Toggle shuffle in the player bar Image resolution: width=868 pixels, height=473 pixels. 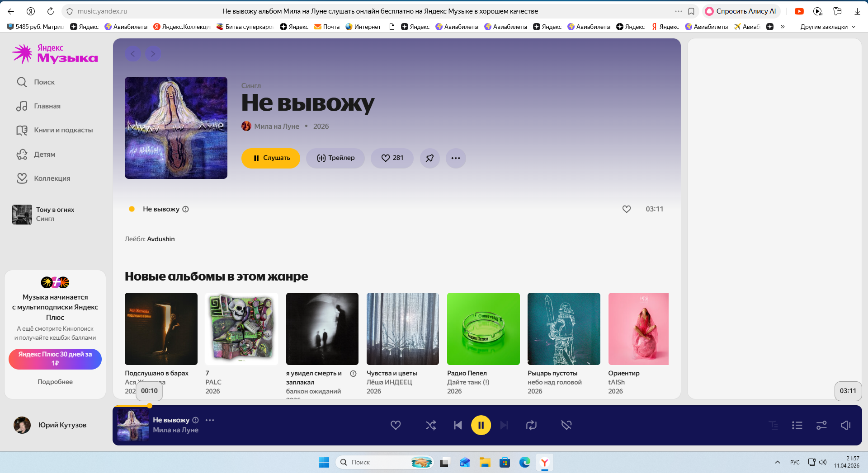click(x=431, y=425)
